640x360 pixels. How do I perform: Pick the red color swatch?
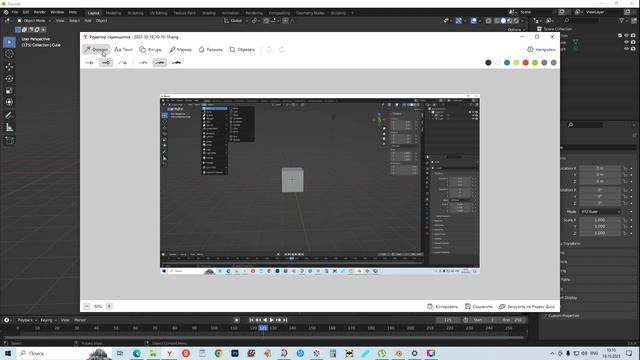pyautogui.click(x=526, y=62)
